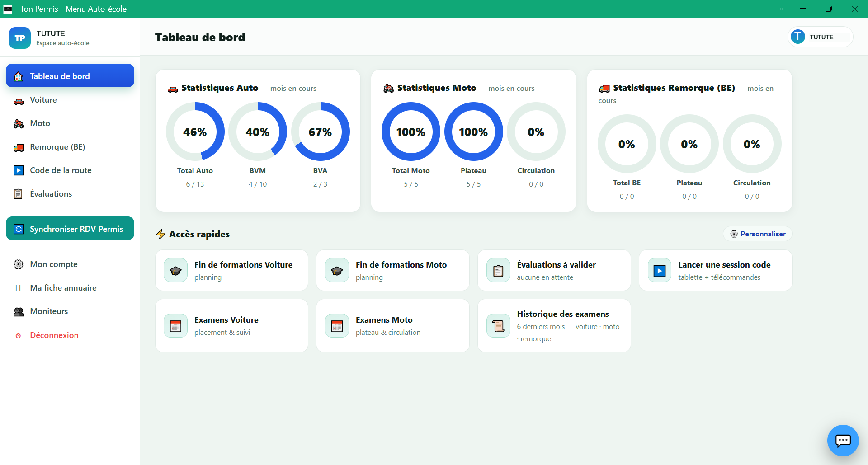Click the Personnaliser button
Screen dimensions: 868x465
click(758, 234)
